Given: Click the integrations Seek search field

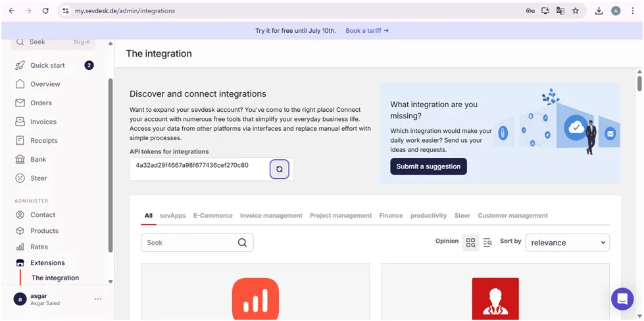Looking at the screenshot, I should (197, 243).
